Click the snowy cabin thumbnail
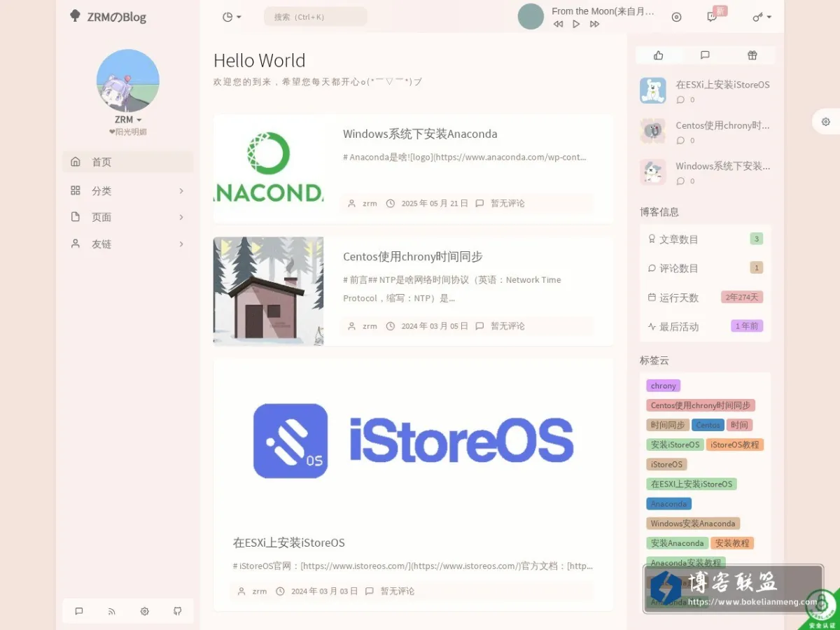 [x=268, y=291]
